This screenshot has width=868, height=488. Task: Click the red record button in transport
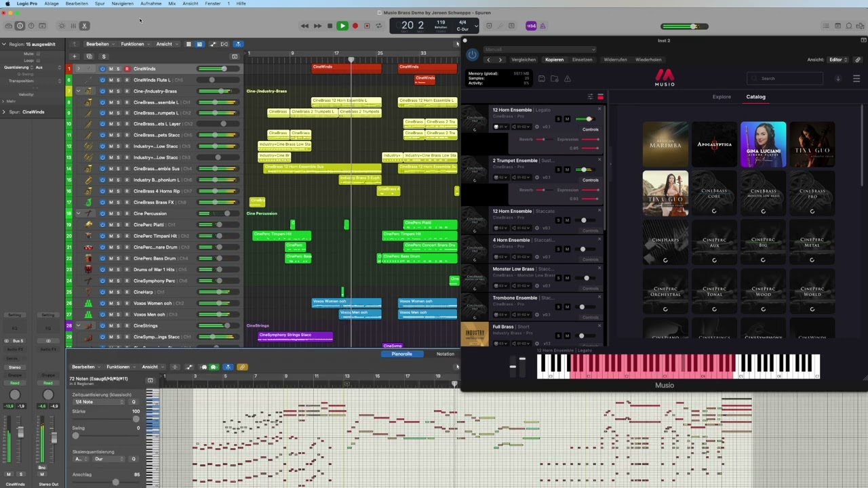355,26
